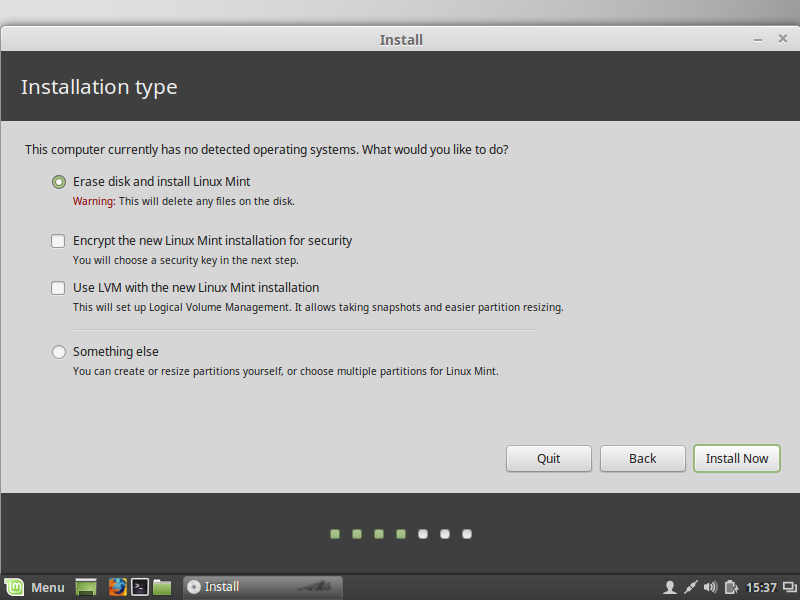Click the Warning about deleting files text

(x=184, y=202)
